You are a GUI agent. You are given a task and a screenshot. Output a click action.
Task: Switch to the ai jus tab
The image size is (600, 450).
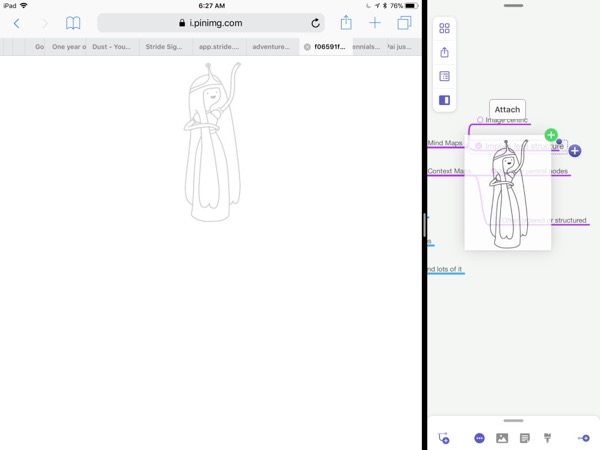(402, 47)
